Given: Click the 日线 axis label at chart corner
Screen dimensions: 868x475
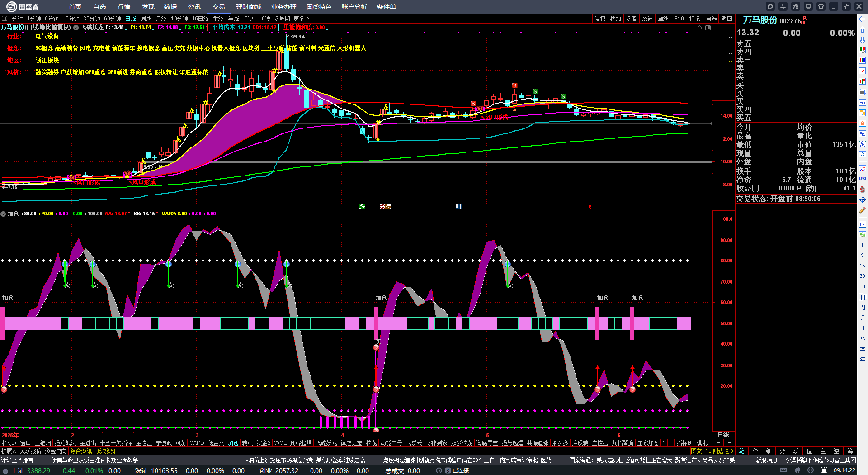Looking at the screenshot, I should [723, 435].
